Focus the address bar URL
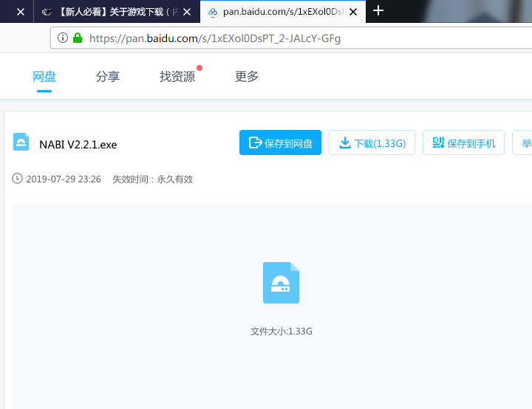This screenshot has height=409, width=532. [215, 38]
